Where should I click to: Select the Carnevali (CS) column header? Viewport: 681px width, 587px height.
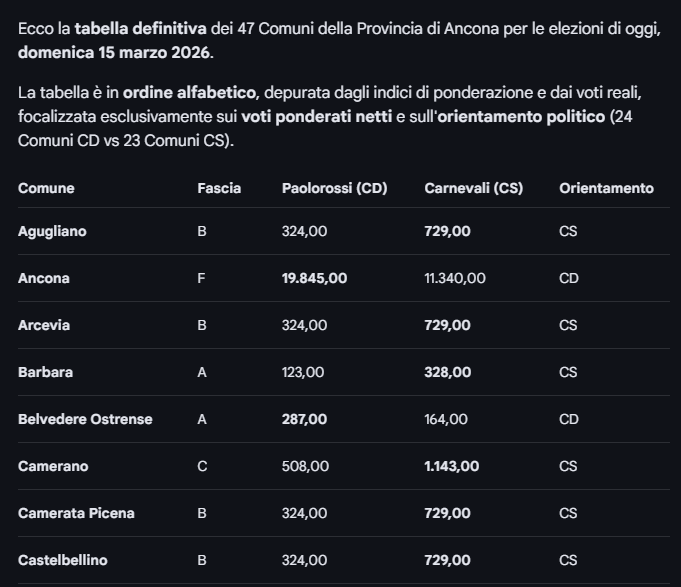click(x=473, y=188)
